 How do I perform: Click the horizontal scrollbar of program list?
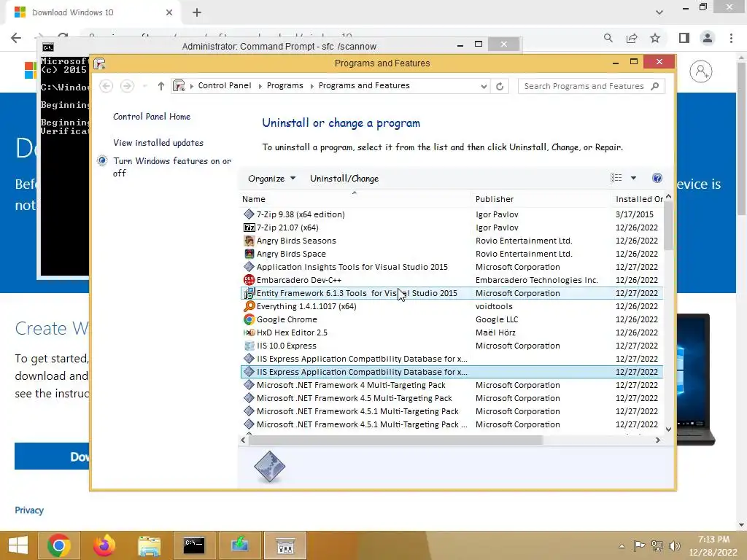point(395,440)
